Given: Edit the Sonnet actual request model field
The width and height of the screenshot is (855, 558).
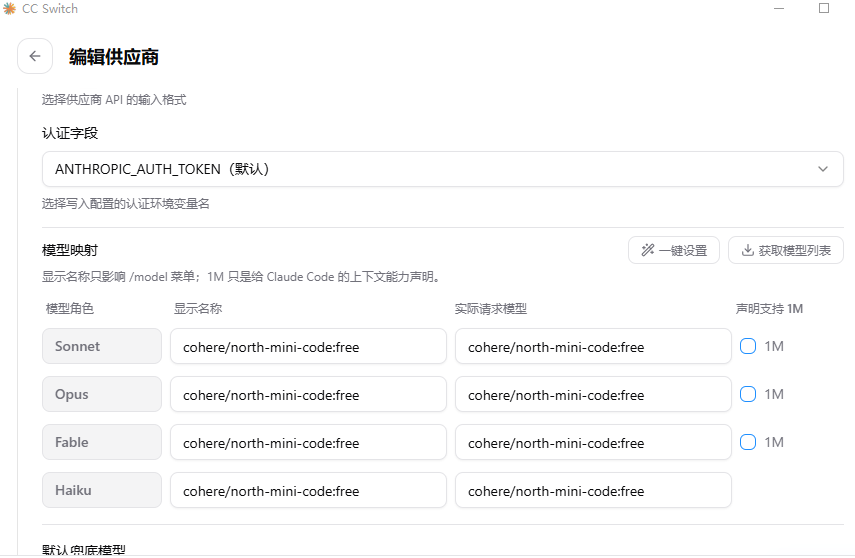Looking at the screenshot, I should pyautogui.click(x=593, y=346).
